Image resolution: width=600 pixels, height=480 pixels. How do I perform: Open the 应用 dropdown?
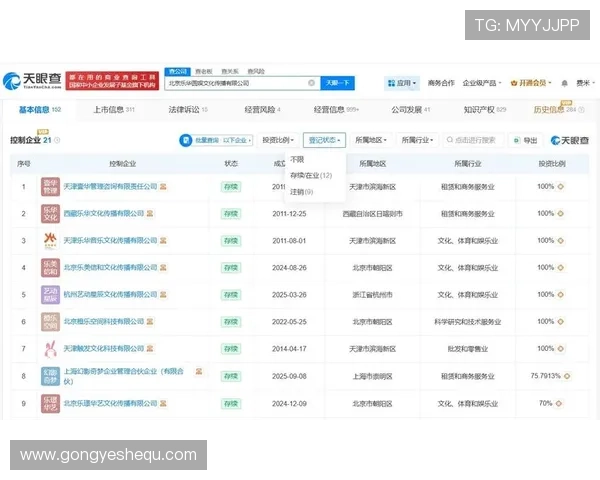(x=402, y=83)
